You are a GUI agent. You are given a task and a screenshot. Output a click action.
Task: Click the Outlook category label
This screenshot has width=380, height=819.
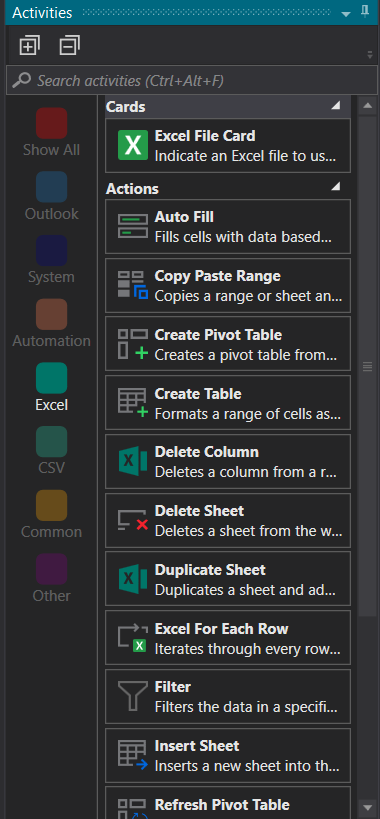52,214
